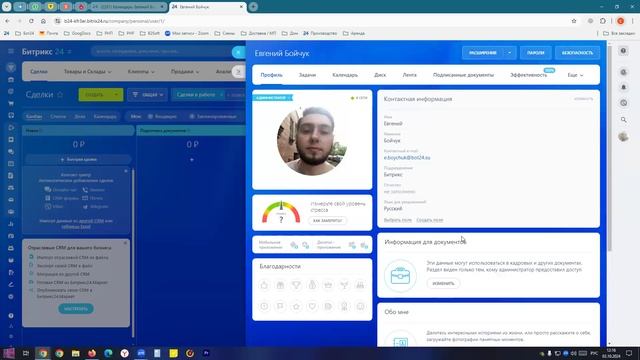Click the thumbs-up gratitude icon
Image resolution: width=640 pixels, height=360 pixels.
[264, 285]
